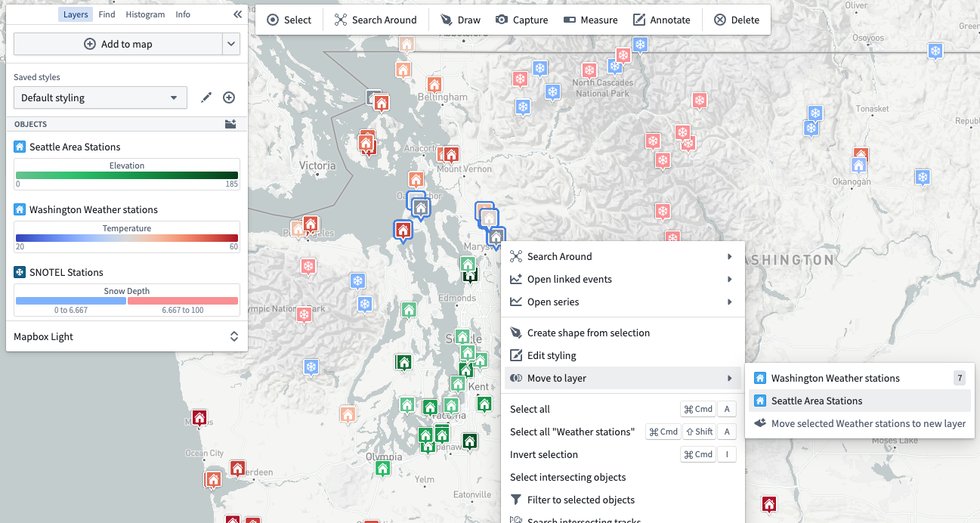Switch to the Find tab
Viewport: 980px width, 523px height.
pos(107,14)
